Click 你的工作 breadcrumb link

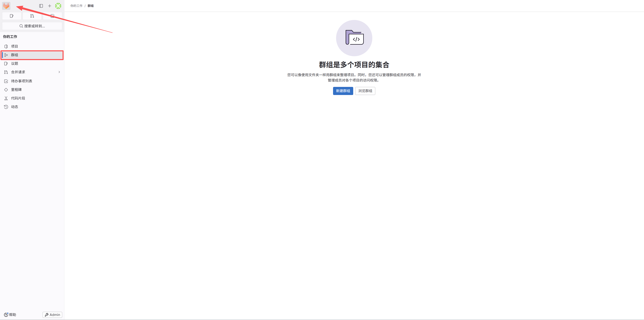click(x=76, y=6)
